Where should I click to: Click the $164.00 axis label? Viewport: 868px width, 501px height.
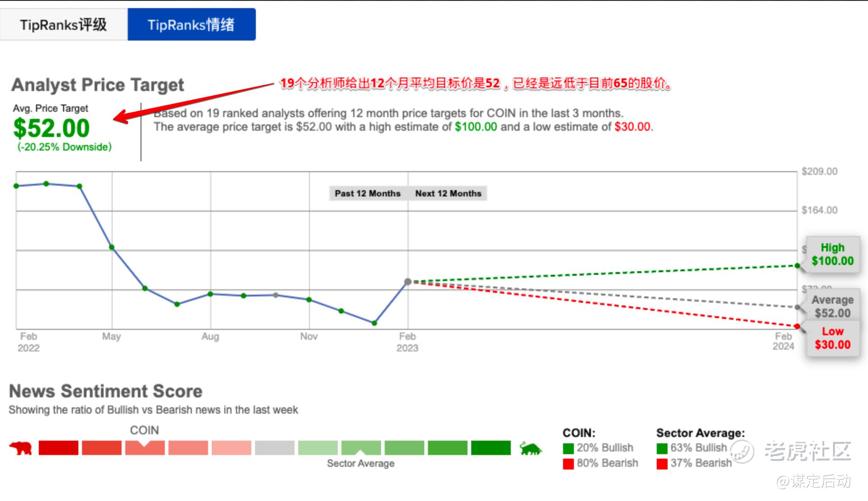pyautogui.click(x=819, y=210)
